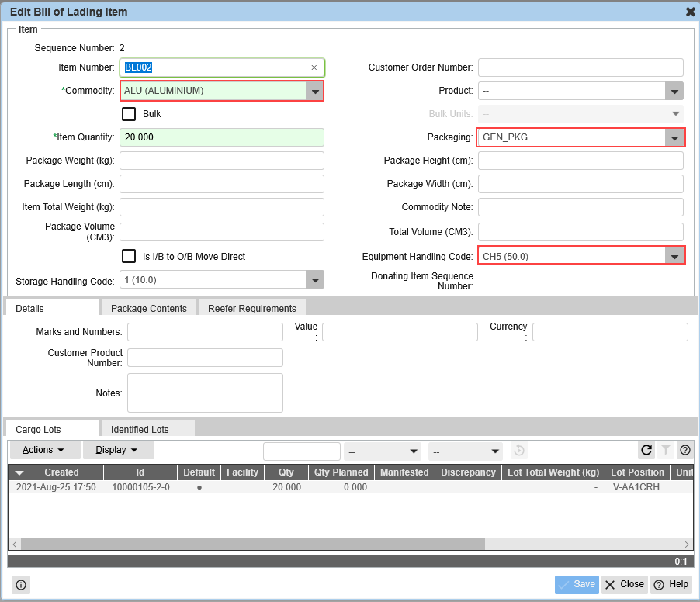Image resolution: width=700 pixels, height=602 pixels.
Task: Click the lot position cell V-AA1CRH
Action: click(636, 487)
